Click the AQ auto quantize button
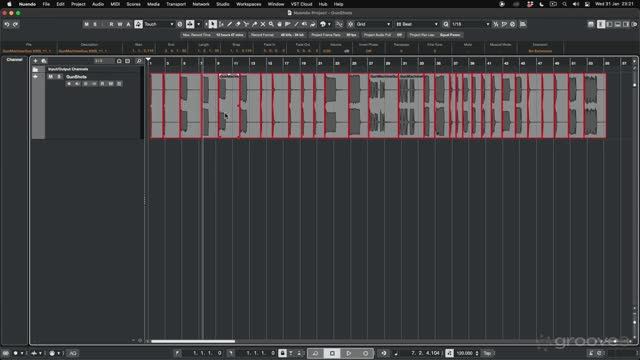The image size is (640, 360). click(x=73, y=353)
